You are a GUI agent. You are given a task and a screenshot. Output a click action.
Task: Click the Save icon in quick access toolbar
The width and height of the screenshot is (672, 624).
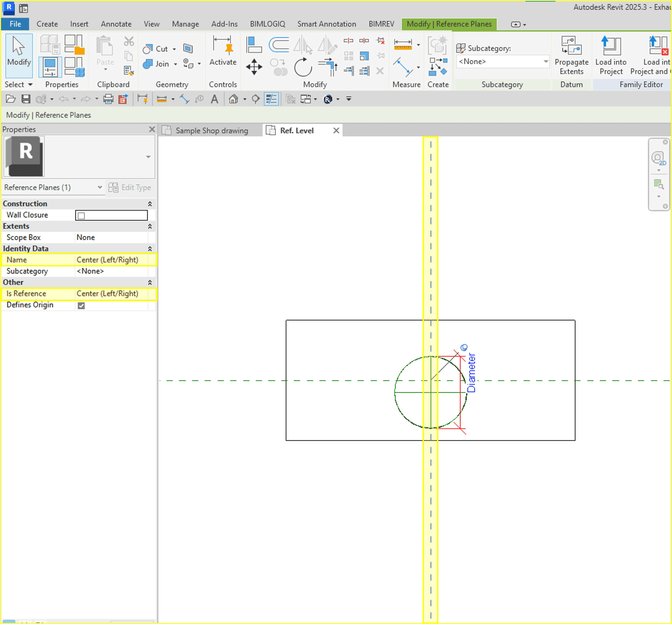pyautogui.click(x=26, y=99)
